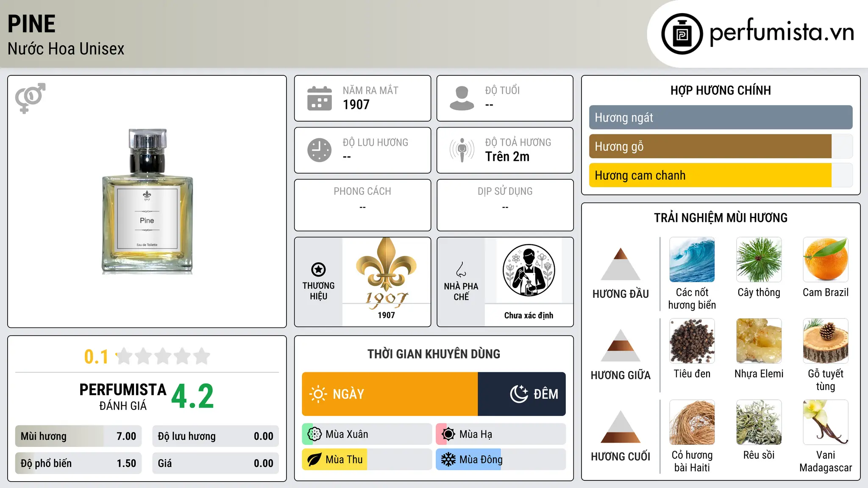
Task: Click the person icon for Độ tuổi
Action: tap(462, 98)
